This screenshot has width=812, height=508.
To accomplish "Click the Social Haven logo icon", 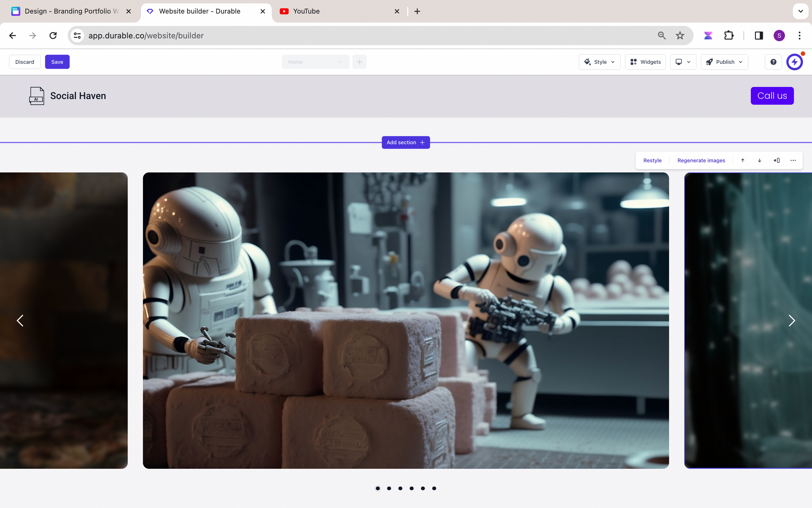I will pyautogui.click(x=37, y=96).
